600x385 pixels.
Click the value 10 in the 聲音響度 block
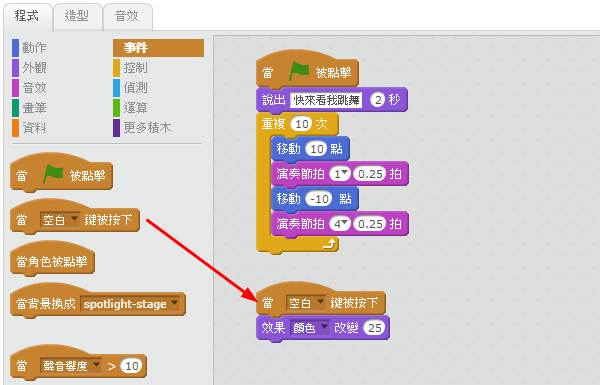132,366
